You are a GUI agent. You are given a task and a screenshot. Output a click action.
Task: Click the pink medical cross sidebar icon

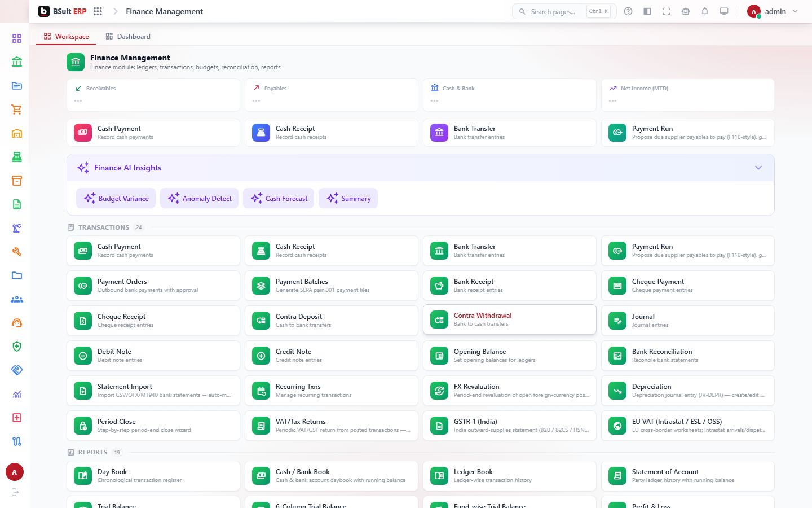click(17, 418)
